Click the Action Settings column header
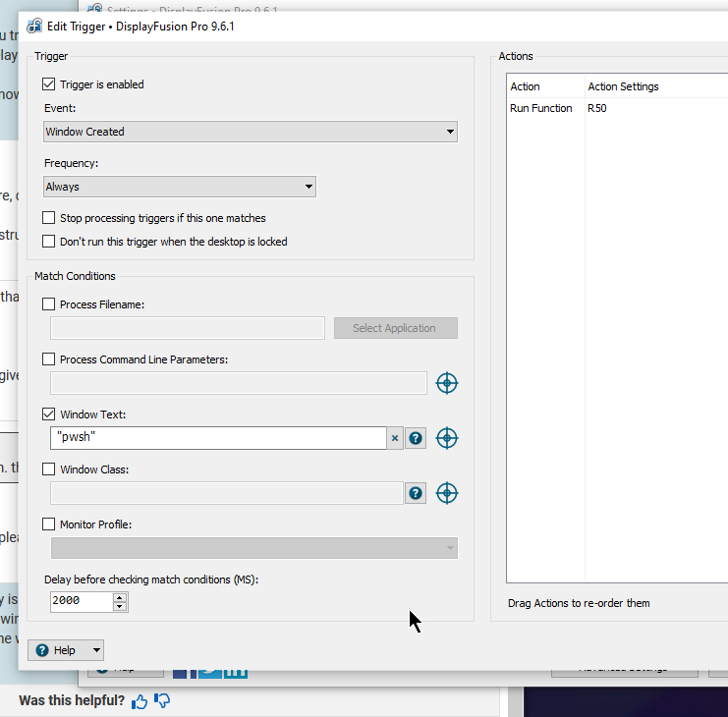 tap(623, 86)
